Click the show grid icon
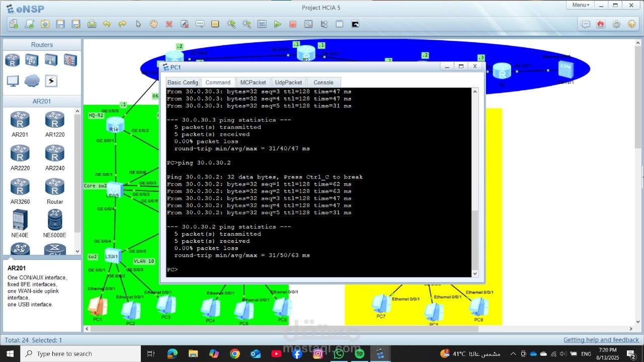This screenshot has width=644, height=362. click(x=340, y=24)
